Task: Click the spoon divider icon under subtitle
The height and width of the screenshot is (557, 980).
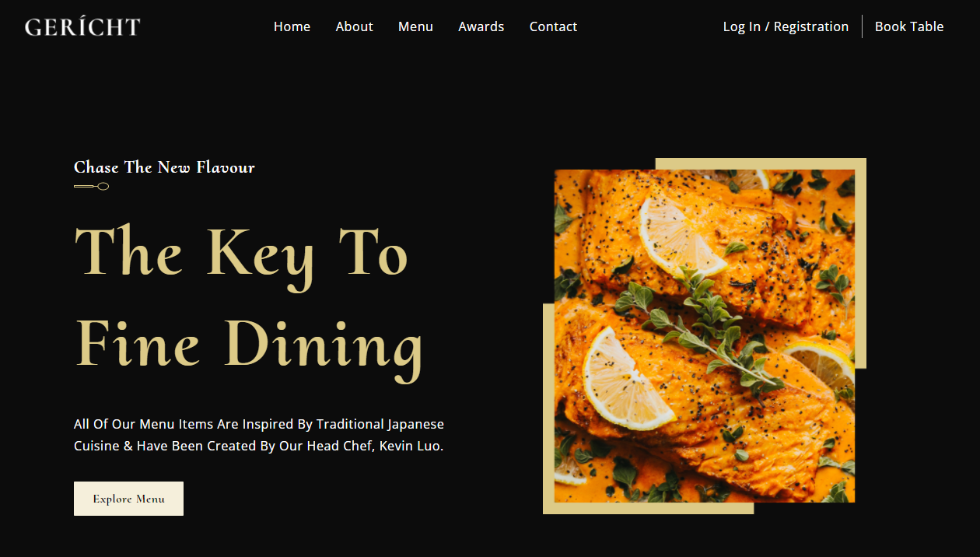Action: [x=91, y=186]
